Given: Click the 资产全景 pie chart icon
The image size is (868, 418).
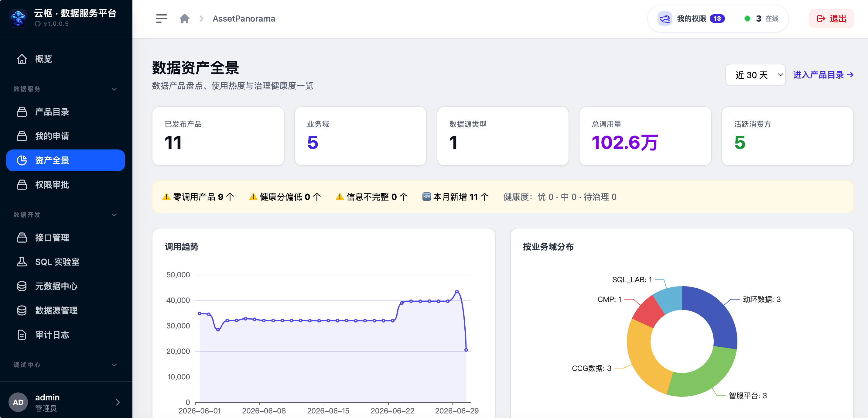Looking at the screenshot, I should [22, 160].
